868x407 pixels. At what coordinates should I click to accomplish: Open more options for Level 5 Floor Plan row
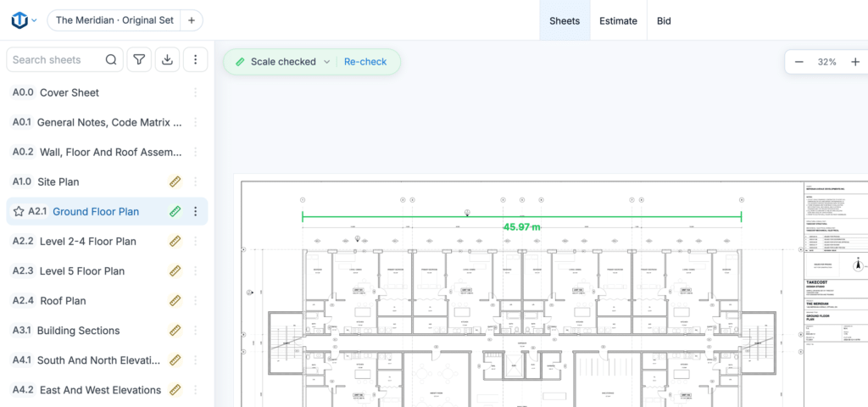(195, 270)
